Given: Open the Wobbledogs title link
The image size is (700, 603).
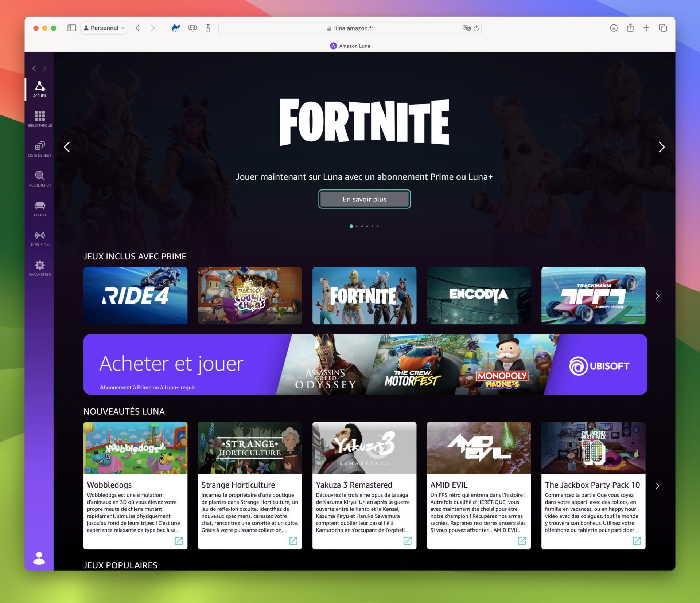Looking at the screenshot, I should point(109,485).
